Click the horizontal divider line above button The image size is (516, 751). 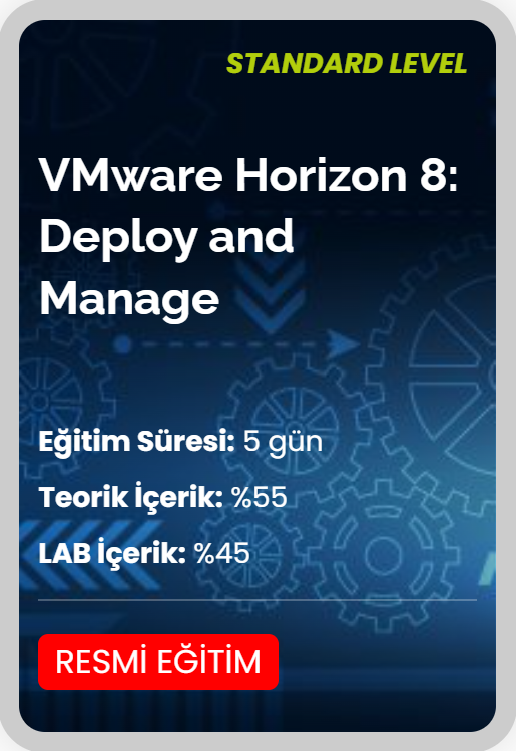[x=257, y=599]
